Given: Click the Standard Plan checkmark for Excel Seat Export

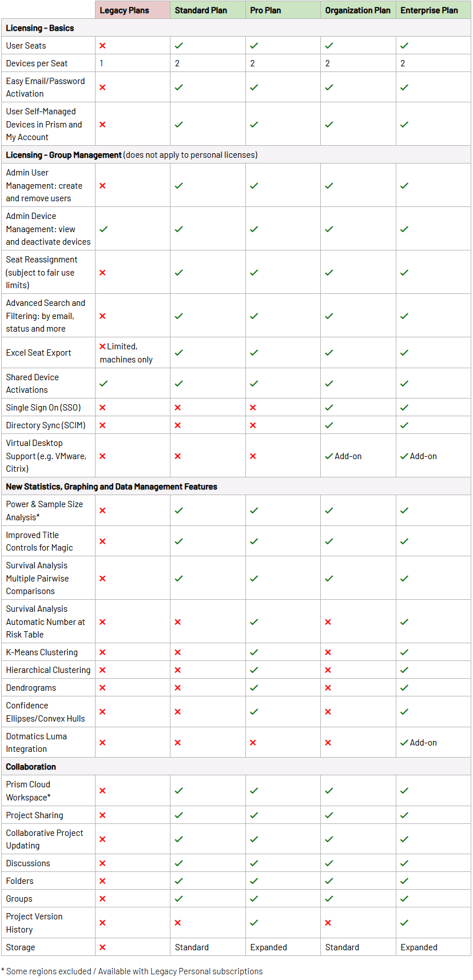Looking at the screenshot, I should click(x=178, y=353).
